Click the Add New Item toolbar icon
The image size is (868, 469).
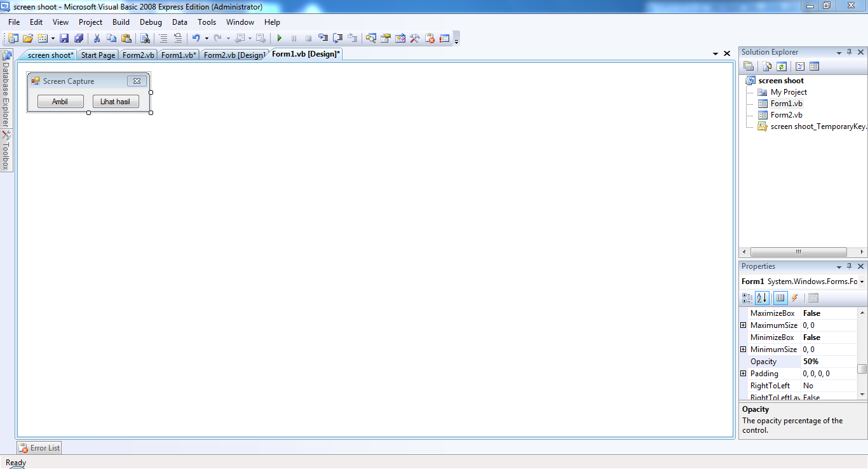pyautogui.click(x=43, y=38)
